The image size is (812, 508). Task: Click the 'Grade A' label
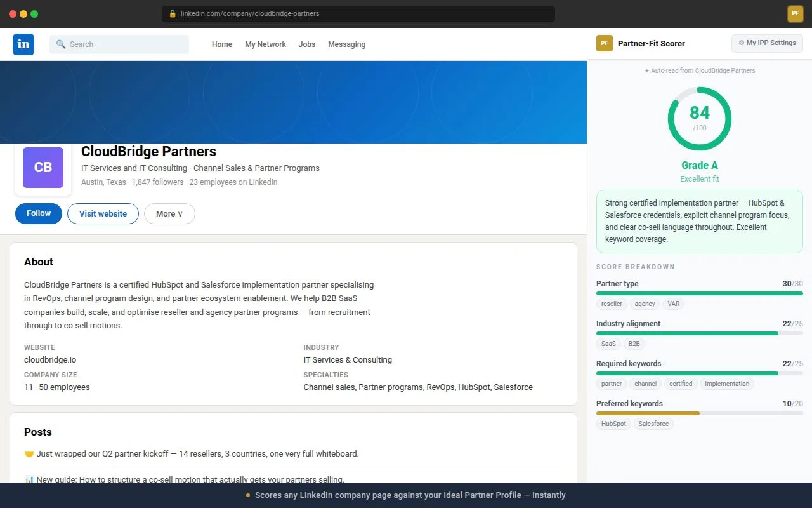pos(700,165)
